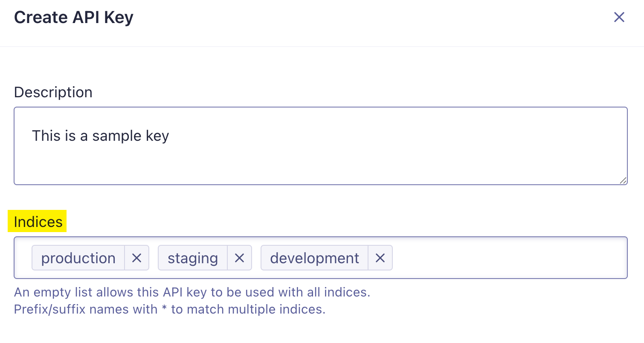Click the asterisk in the hint text
This screenshot has height=343, width=644.
[164, 309]
